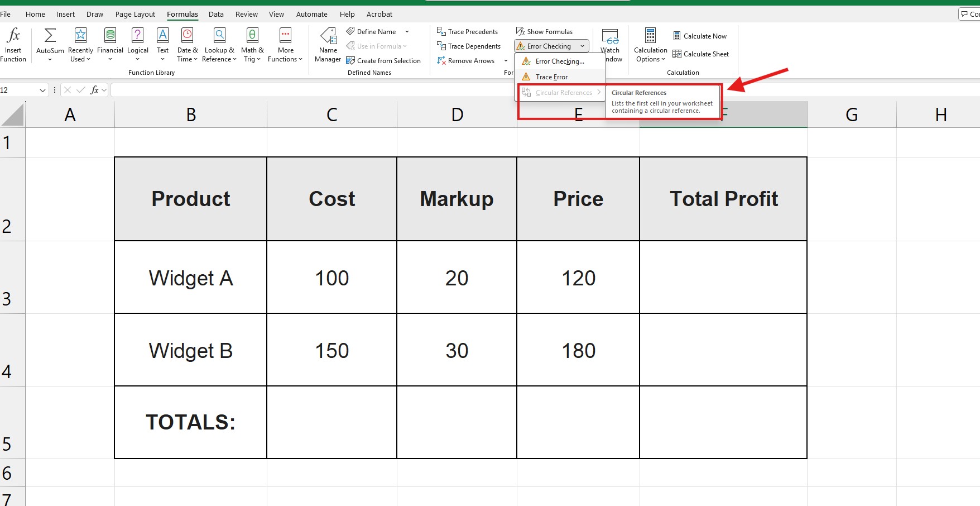
Task: Click the Calculate Now button
Action: pyautogui.click(x=700, y=35)
